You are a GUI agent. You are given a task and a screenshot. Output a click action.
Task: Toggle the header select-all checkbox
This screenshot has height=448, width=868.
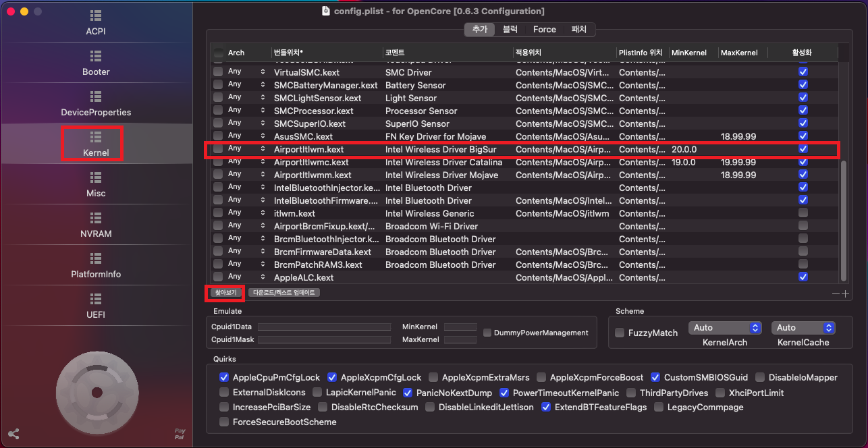(218, 53)
